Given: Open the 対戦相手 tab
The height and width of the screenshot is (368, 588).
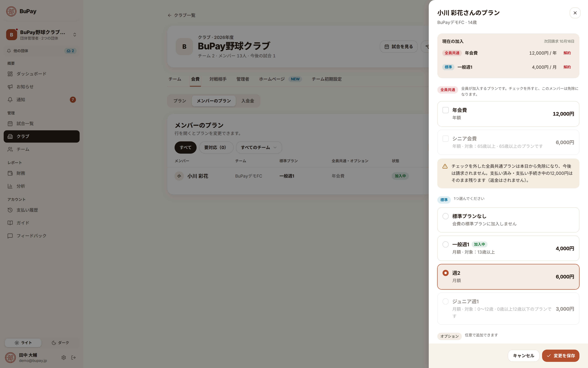Looking at the screenshot, I should [218, 79].
